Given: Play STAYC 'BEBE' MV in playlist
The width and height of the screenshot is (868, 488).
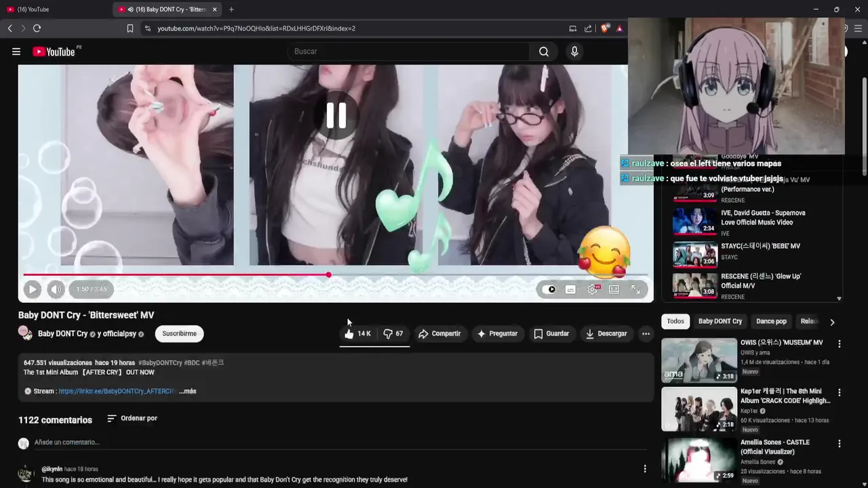Looking at the screenshot, I should pyautogui.click(x=751, y=253).
